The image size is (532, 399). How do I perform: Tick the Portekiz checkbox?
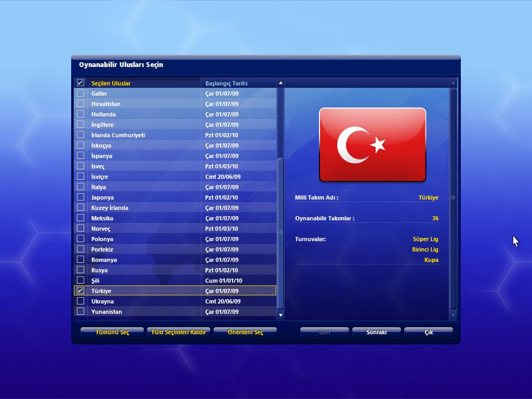[81, 249]
